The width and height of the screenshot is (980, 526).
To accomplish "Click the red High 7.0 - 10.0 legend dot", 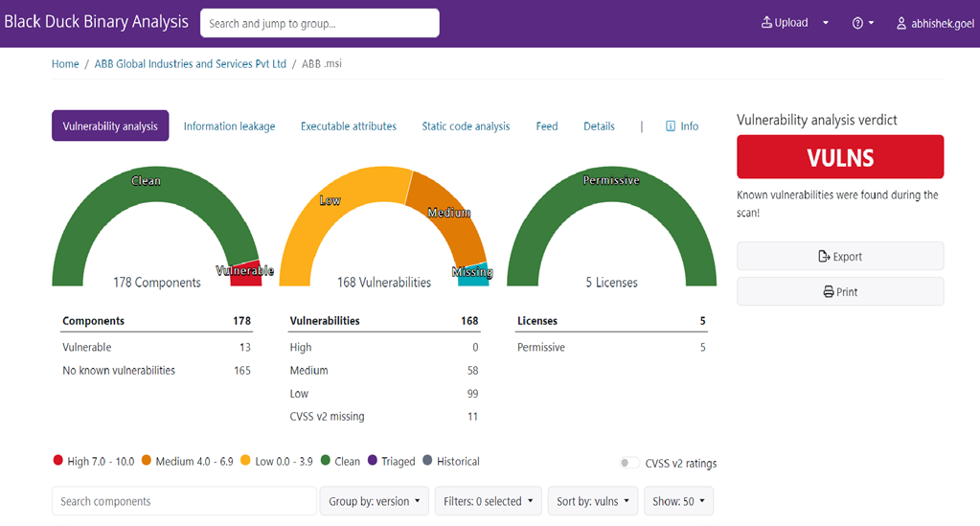I will pos(58,460).
